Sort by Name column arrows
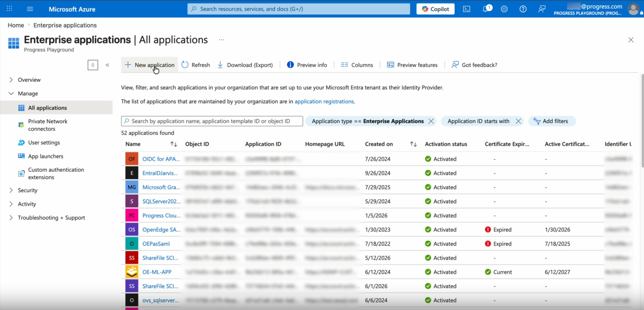Image resolution: width=644 pixels, height=310 pixels. pyautogui.click(x=174, y=144)
